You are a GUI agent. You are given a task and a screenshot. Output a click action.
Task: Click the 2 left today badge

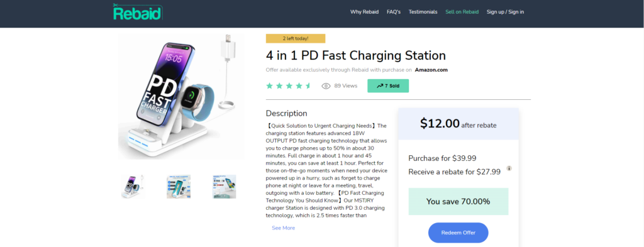(x=296, y=38)
